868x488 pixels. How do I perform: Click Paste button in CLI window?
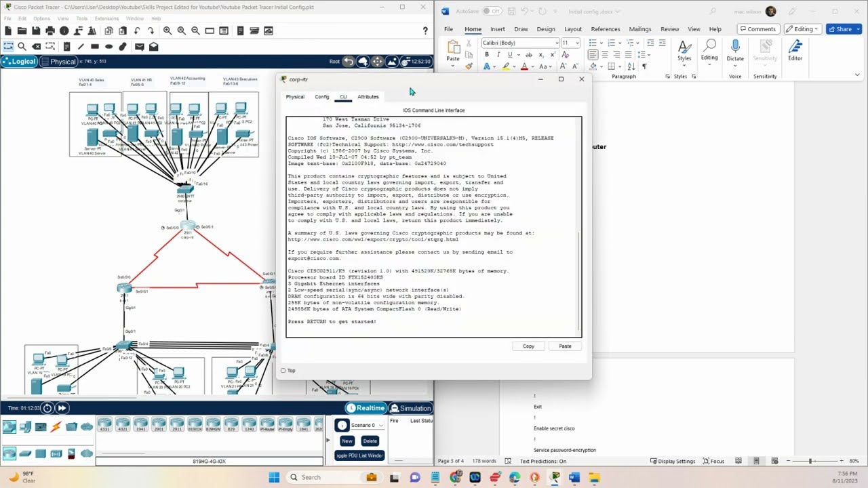565,346
